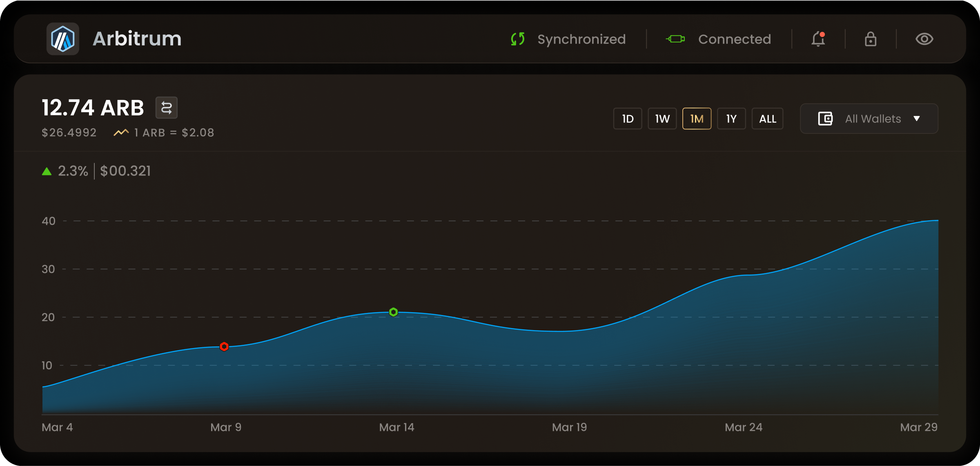Viewport: 980px width, 466px height.
Task: Click the red chart marker point
Action: [x=224, y=346]
